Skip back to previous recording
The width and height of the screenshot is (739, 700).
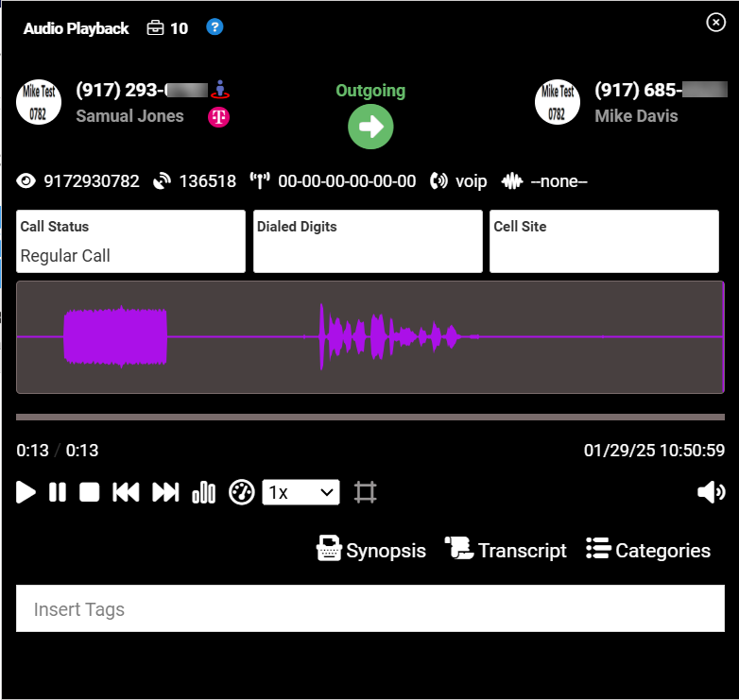tap(126, 492)
